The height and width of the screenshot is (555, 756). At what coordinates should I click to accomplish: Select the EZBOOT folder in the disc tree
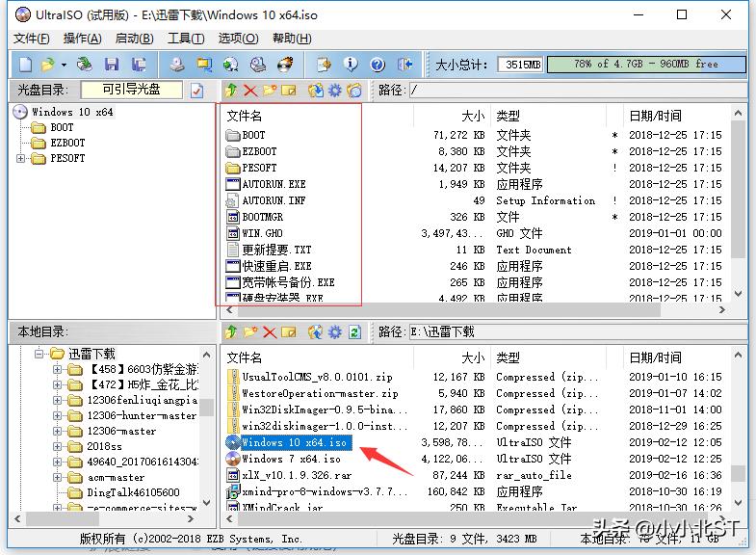point(67,143)
